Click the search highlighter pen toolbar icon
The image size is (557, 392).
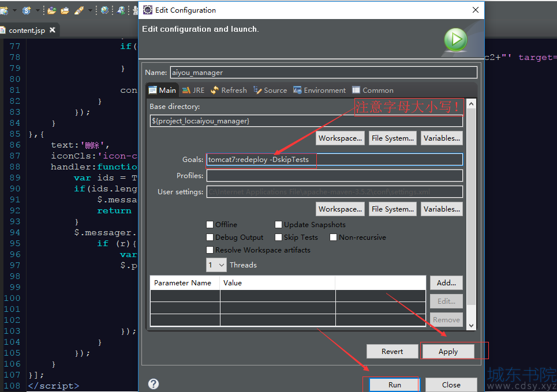pyautogui.click(x=79, y=10)
